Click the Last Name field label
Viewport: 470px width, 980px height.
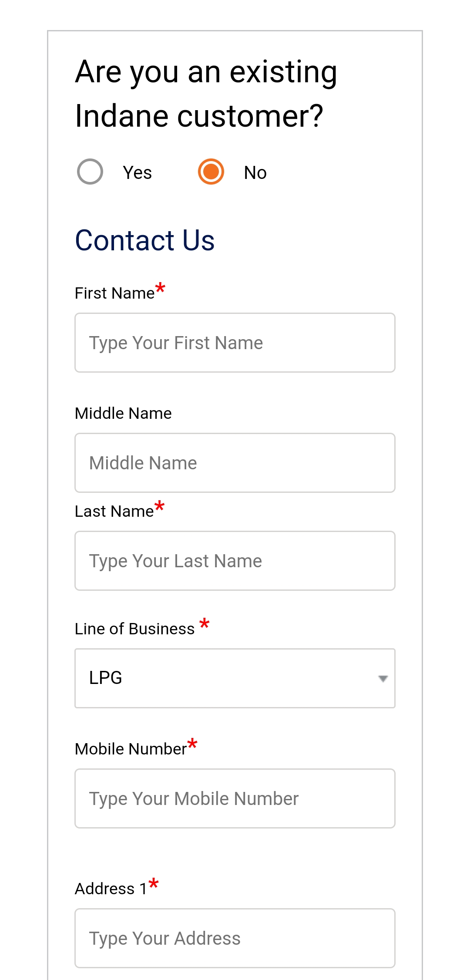[114, 512]
